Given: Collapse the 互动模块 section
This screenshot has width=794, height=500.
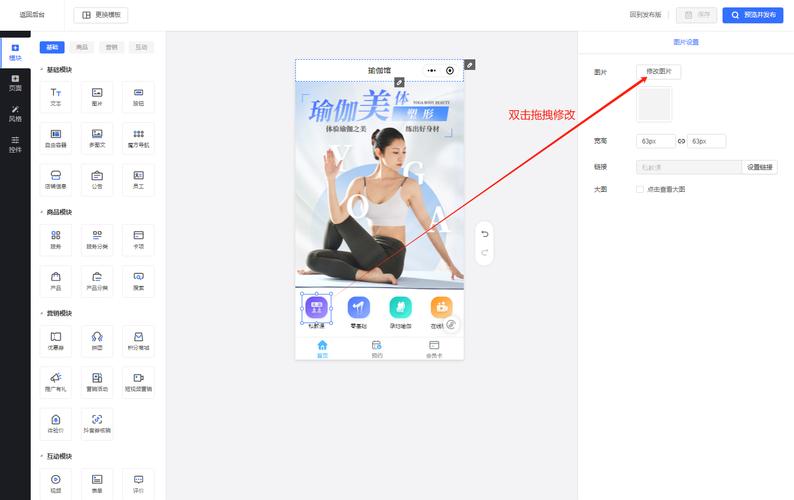Looking at the screenshot, I should pos(42,456).
